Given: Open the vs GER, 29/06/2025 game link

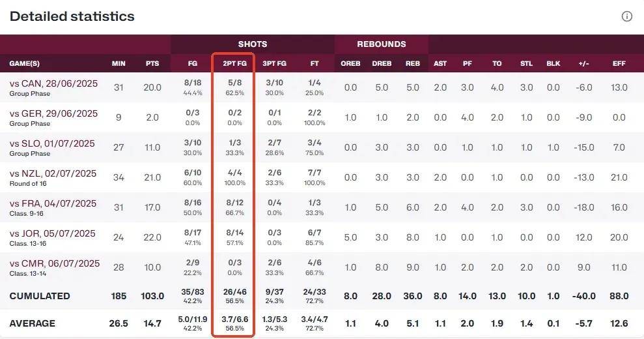Looking at the screenshot, I should click(53, 113).
